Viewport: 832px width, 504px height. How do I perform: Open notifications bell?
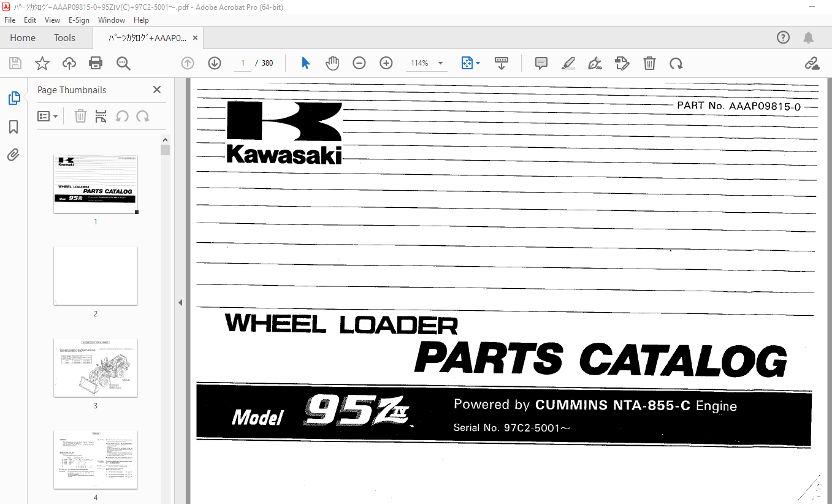pyautogui.click(x=809, y=37)
